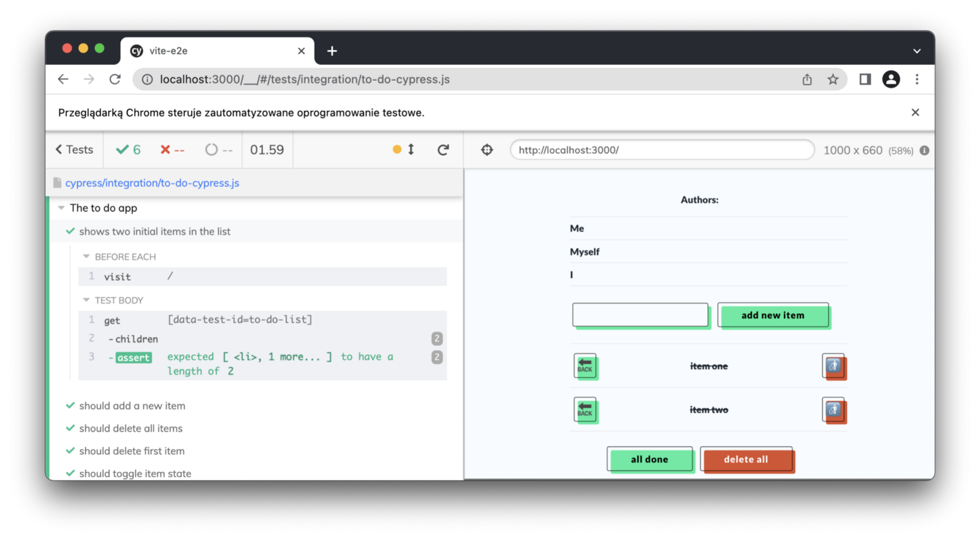Viewport: 980px width, 540px height.
Task: Select author Me in the list
Action: tap(577, 229)
